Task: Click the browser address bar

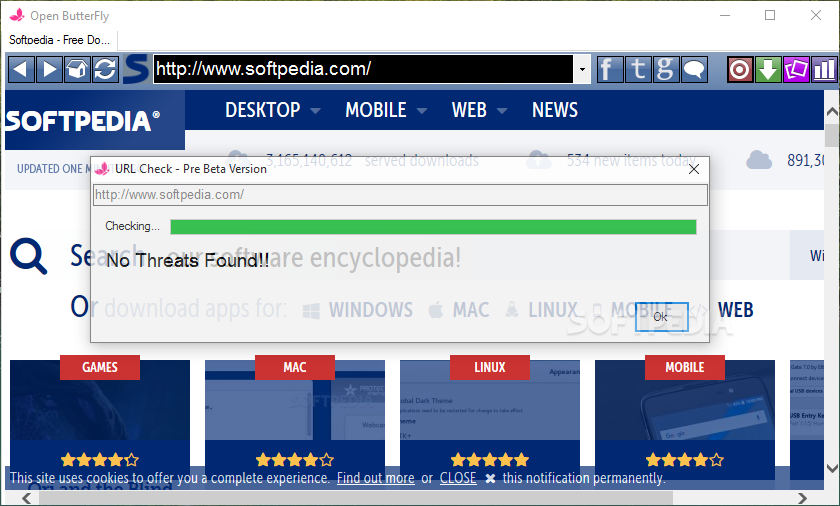Action: tap(363, 69)
